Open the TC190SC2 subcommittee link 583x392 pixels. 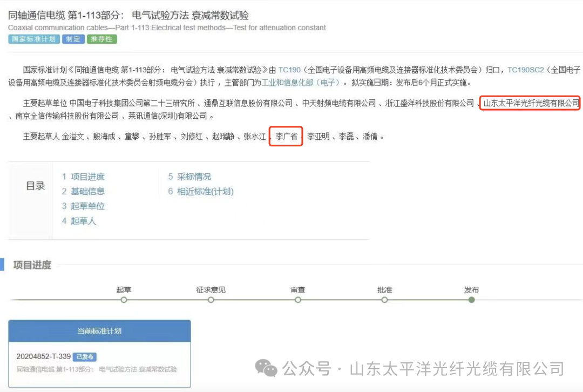click(x=525, y=70)
